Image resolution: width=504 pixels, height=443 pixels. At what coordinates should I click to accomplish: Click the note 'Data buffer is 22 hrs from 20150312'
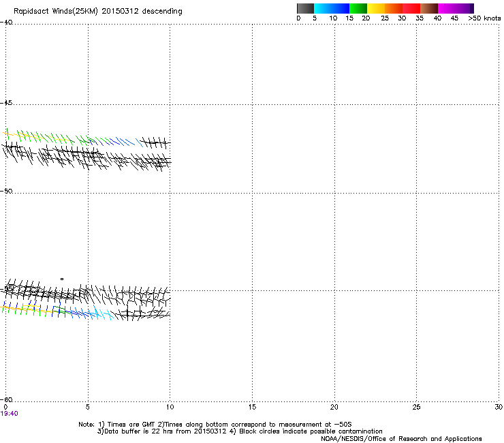click(x=166, y=431)
